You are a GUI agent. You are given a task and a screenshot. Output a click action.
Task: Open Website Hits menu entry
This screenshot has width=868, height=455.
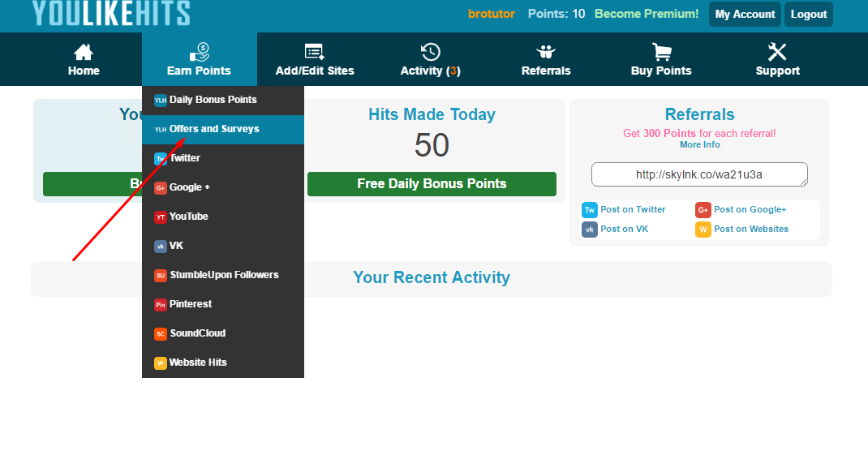[223, 363]
